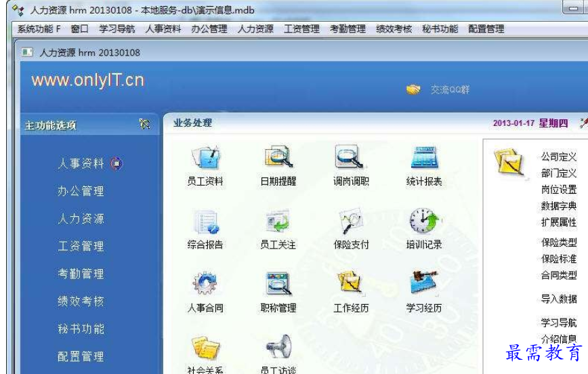Screen dimensions: 588x374
Task: Click the pin icon in 主功能选项 header
Action: click(x=144, y=124)
